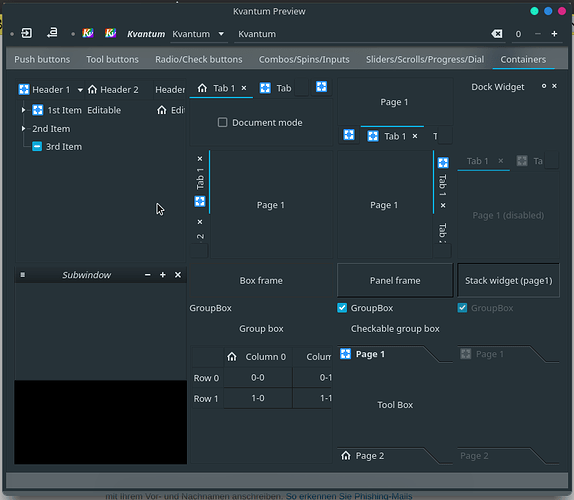Decrease spin box value with minus
The image size is (574, 500).
coord(537,34)
